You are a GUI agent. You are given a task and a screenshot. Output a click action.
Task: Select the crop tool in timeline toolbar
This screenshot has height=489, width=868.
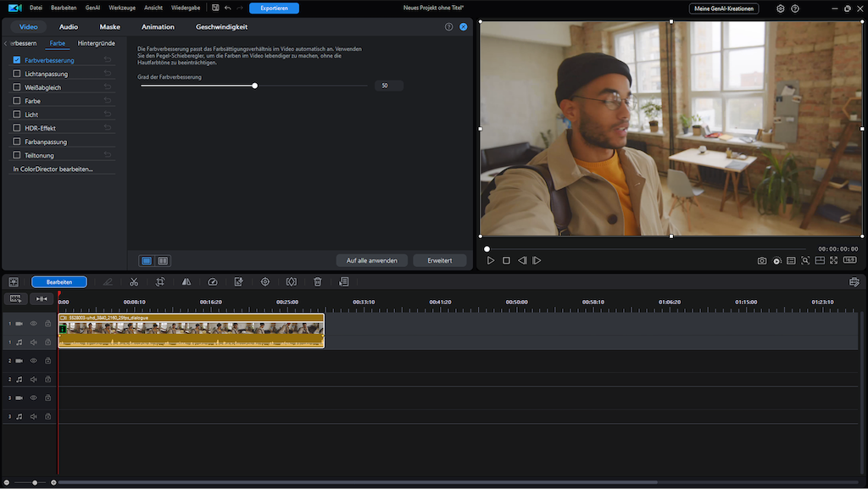pos(160,282)
